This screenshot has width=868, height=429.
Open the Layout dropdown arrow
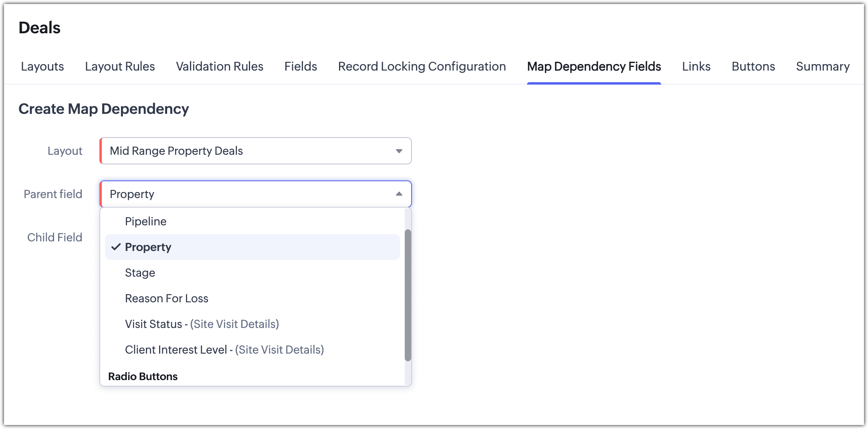[399, 151]
